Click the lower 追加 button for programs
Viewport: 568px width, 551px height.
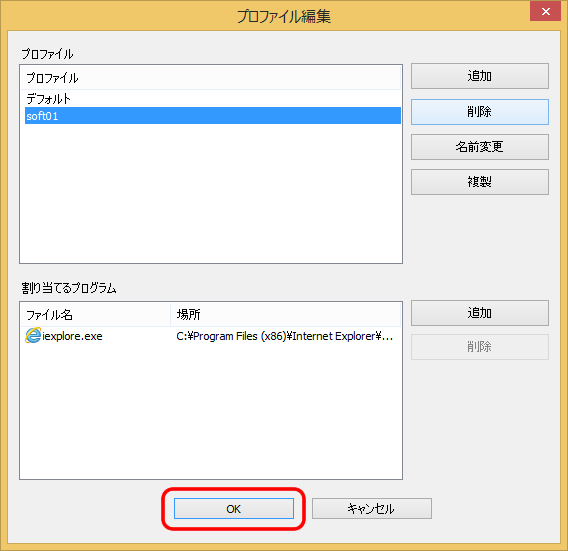click(x=480, y=313)
